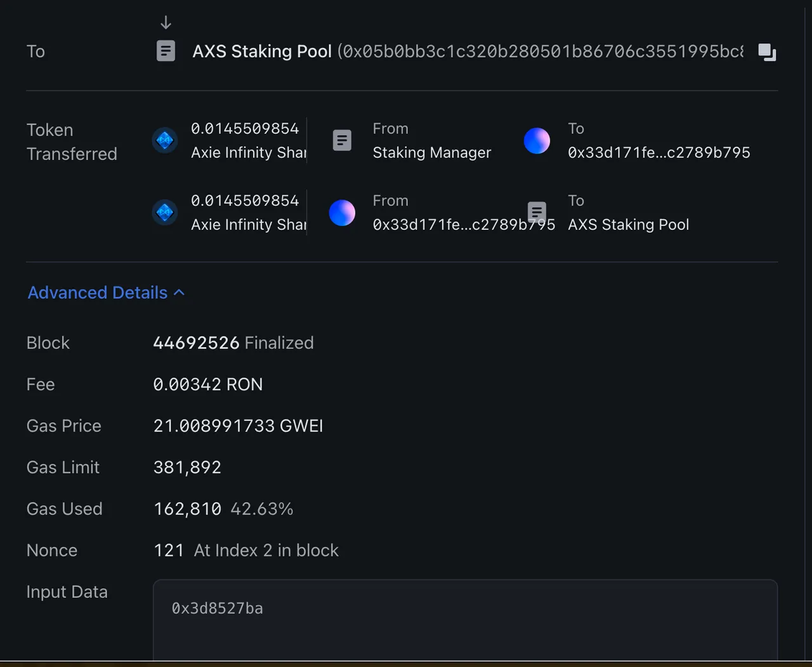Select gas used percentage 42.63%
Viewport: 812px width, 667px height.
tap(261, 509)
